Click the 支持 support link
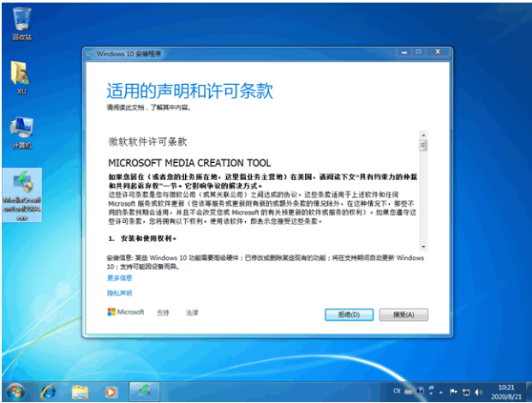 163,312
